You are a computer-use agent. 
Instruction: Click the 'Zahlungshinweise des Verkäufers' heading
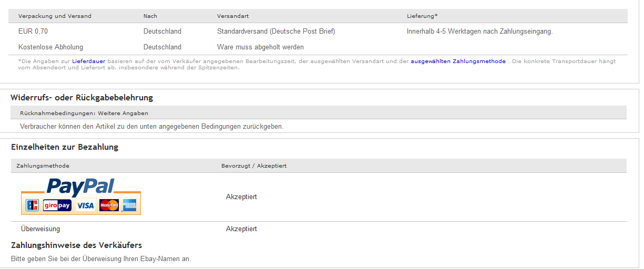click(x=77, y=245)
